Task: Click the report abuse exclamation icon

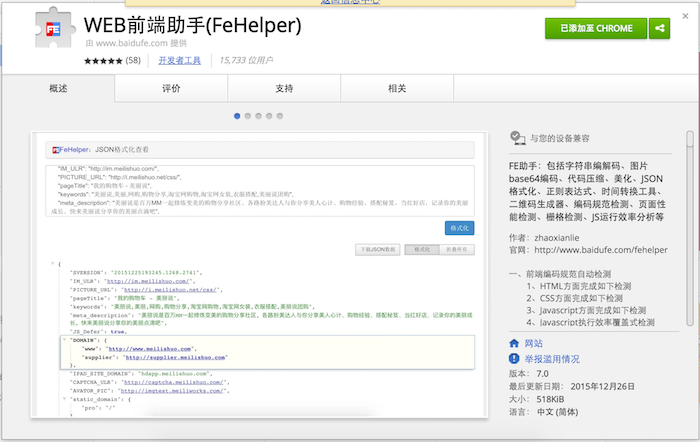Action: [514, 359]
